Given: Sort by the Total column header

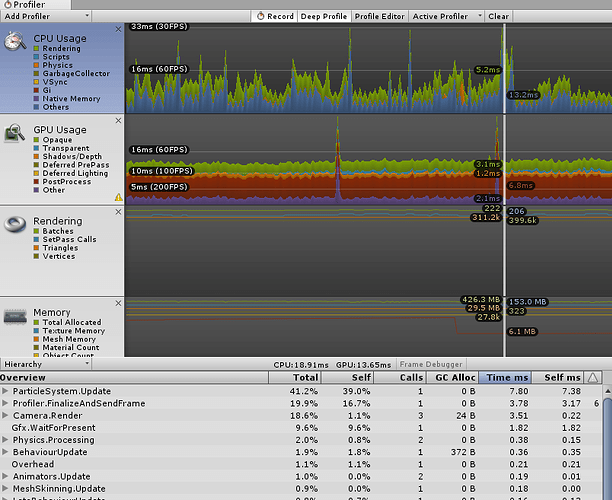Looking at the screenshot, I should click(x=295, y=377).
